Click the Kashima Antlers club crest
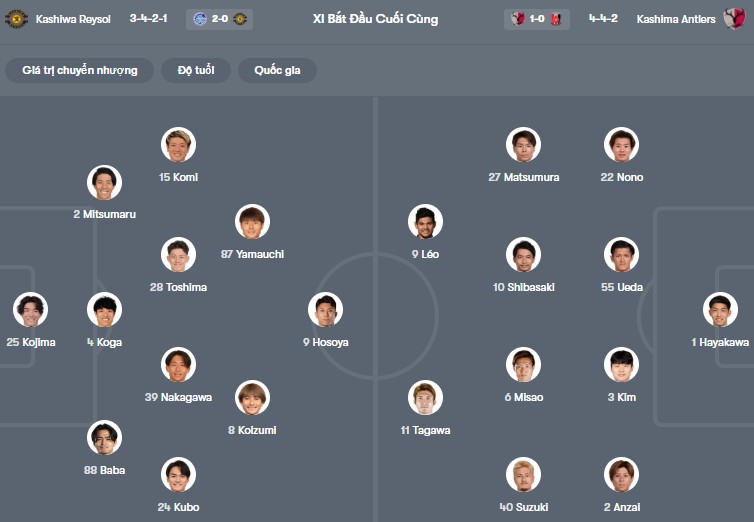The width and height of the screenshot is (754, 522). coord(734,19)
